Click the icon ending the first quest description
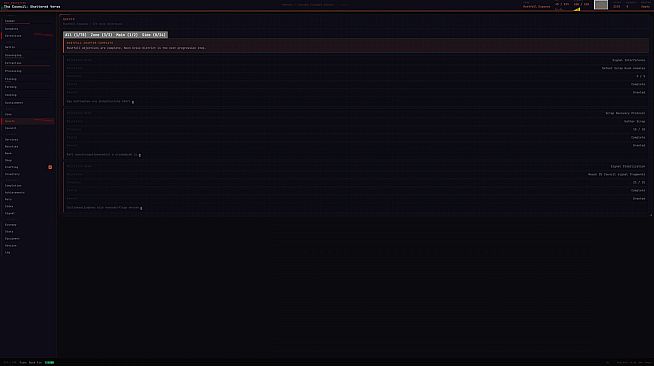 click(133, 102)
